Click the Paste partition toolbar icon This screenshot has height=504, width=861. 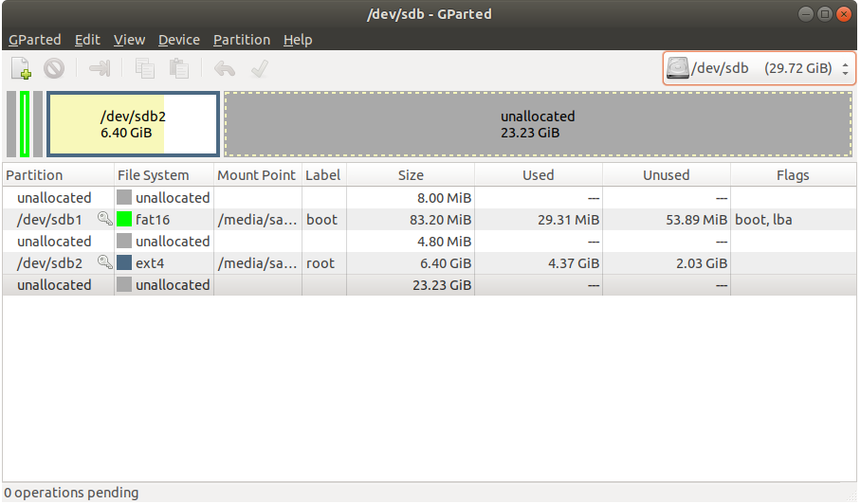[178, 68]
